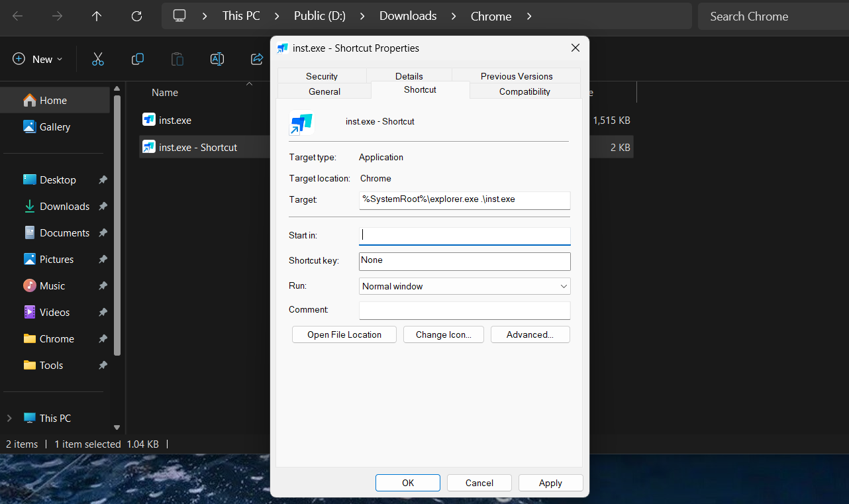849x504 pixels.
Task: Open the New item dropdown menu
Action: (x=38, y=60)
